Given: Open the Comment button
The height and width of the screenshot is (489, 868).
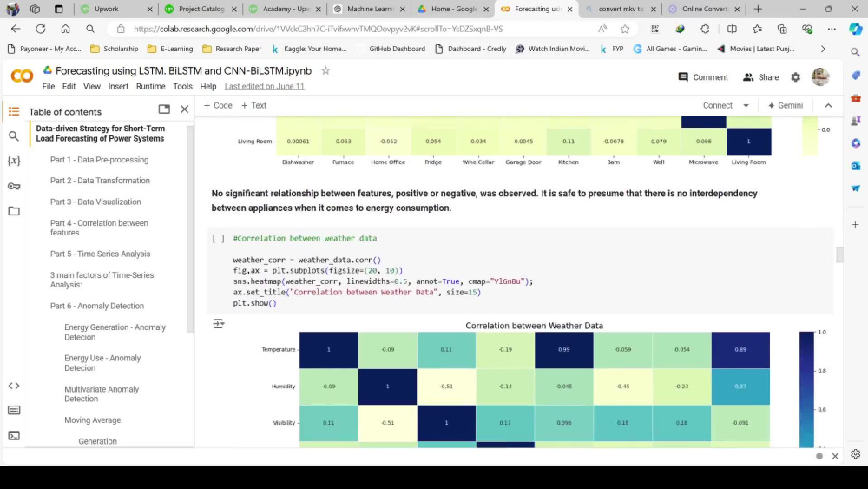Looking at the screenshot, I should click(703, 77).
